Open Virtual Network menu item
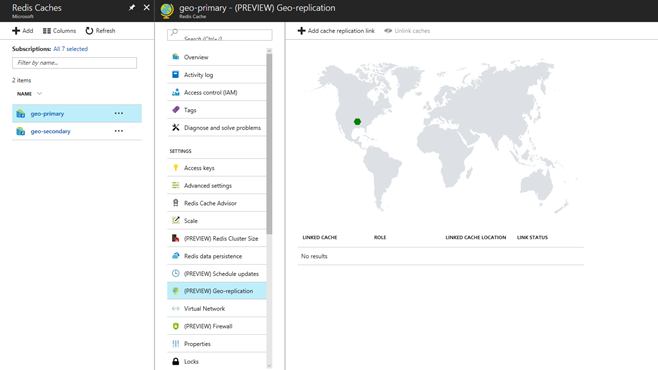This screenshot has height=370, width=658. [217, 308]
